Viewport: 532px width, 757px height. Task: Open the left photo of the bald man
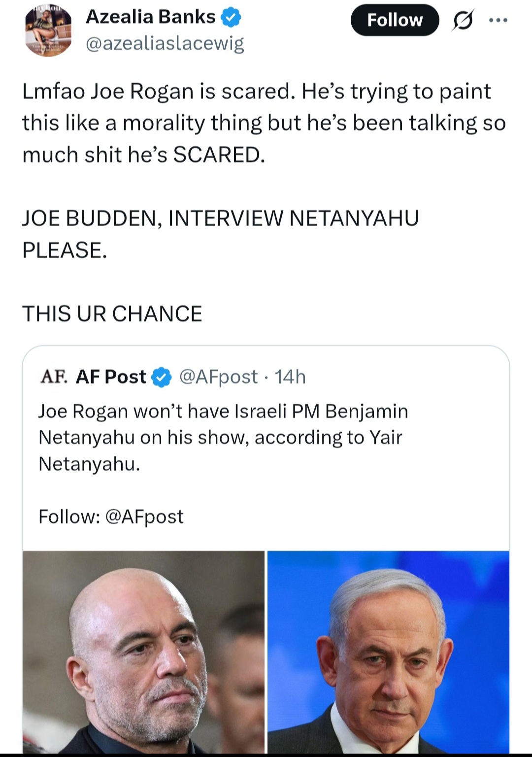click(x=143, y=652)
